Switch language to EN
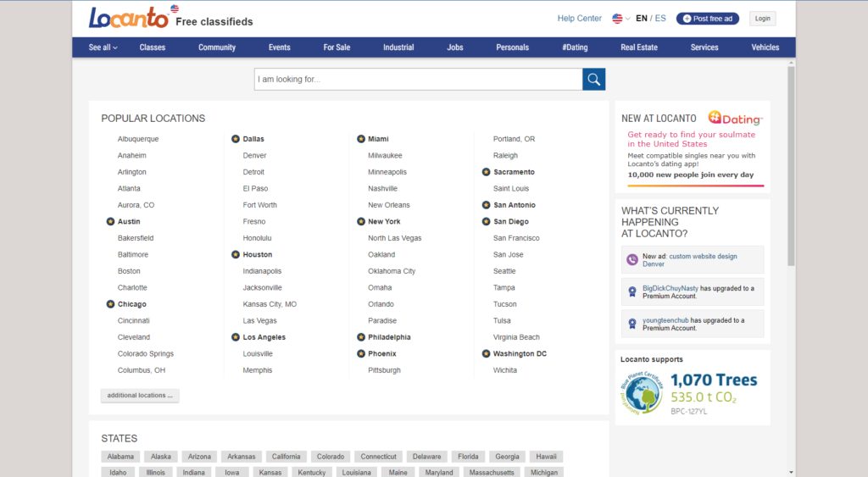The width and height of the screenshot is (868, 477). tap(642, 19)
